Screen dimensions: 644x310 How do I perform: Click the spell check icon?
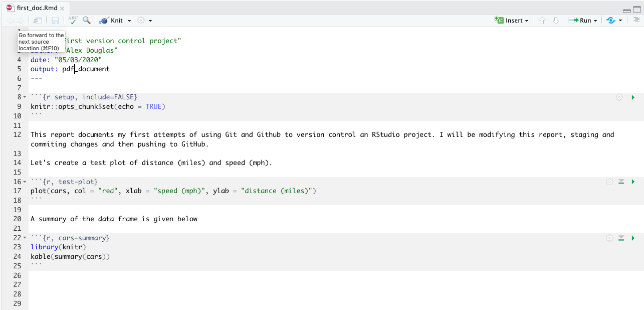pyautogui.click(x=73, y=20)
